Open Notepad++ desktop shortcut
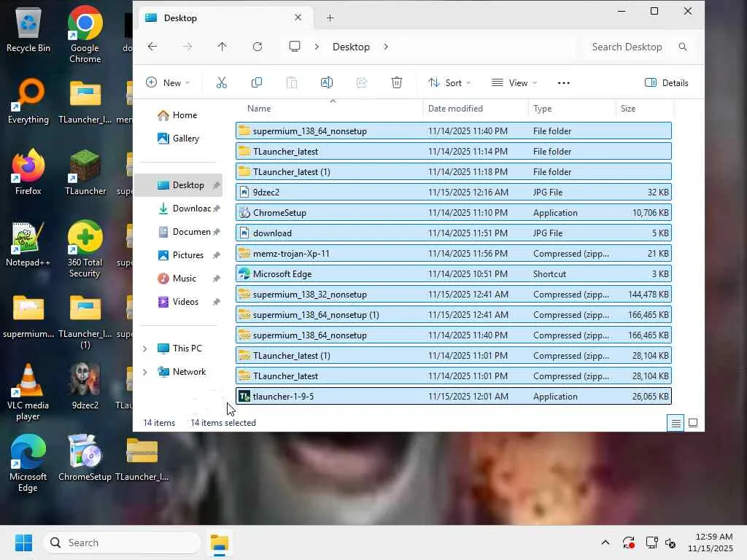 [28, 244]
